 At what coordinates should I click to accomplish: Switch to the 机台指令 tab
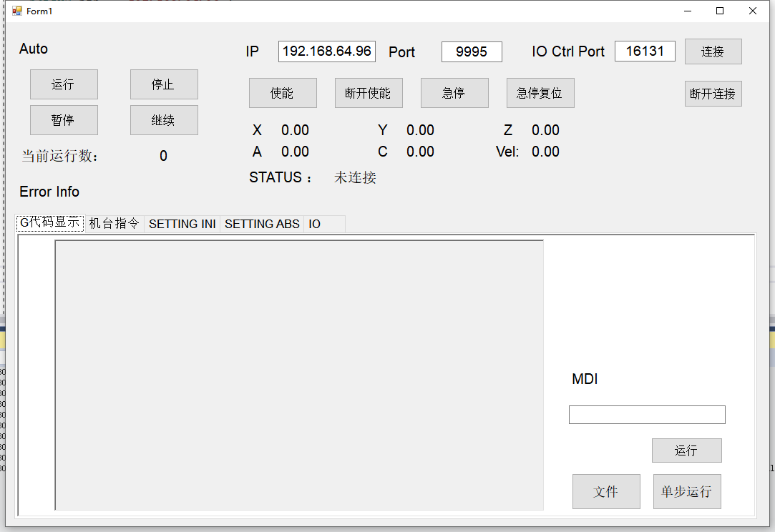[114, 224]
